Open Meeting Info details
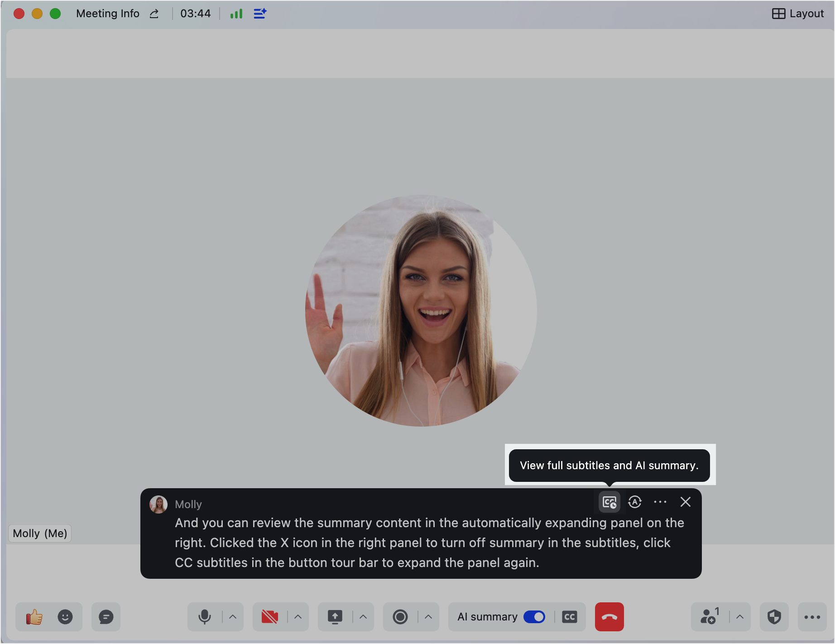Viewport: 835px width, 644px height. pyautogui.click(x=108, y=14)
